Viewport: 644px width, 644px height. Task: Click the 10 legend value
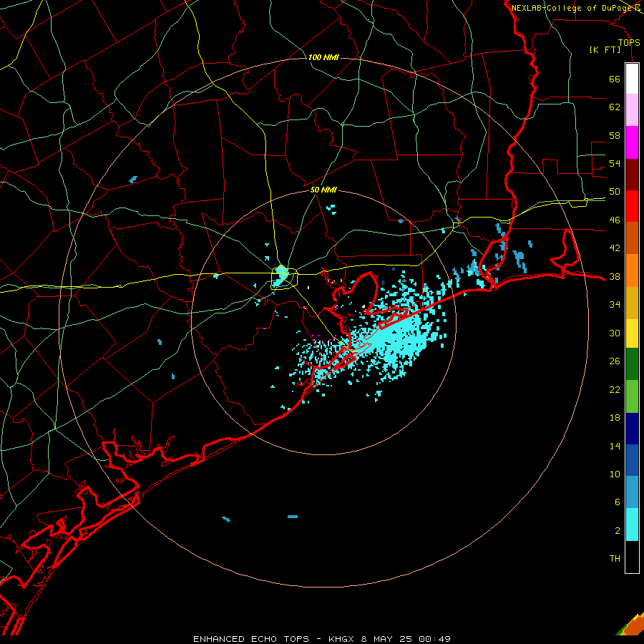(x=615, y=474)
